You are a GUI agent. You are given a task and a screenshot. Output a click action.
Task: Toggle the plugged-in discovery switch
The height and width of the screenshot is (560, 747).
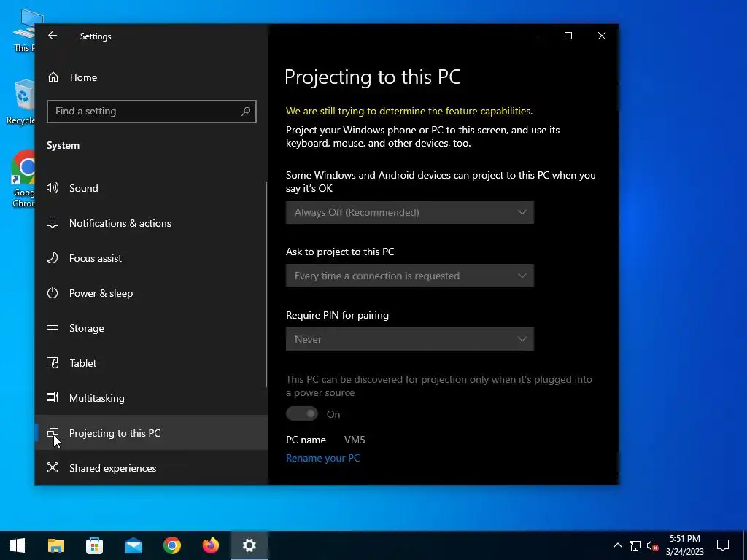(x=302, y=414)
